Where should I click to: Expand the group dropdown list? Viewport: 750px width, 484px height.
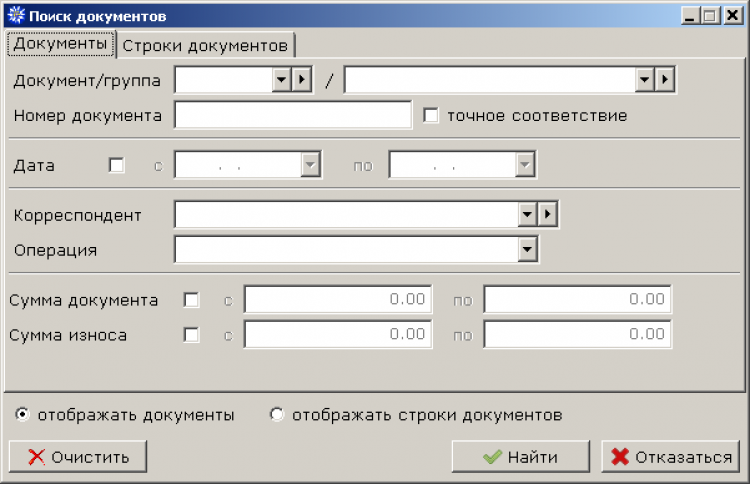coord(645,80)
